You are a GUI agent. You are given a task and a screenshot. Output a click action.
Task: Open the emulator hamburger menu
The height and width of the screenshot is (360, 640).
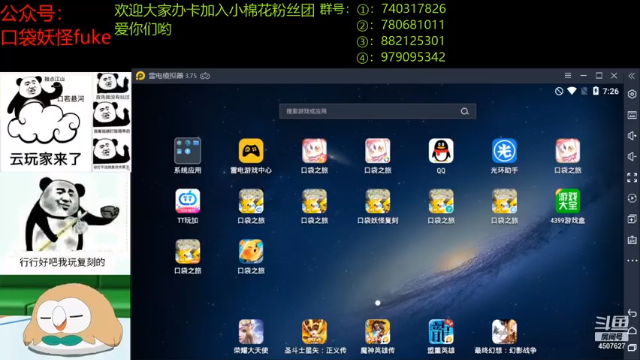(x=568, y=76)
